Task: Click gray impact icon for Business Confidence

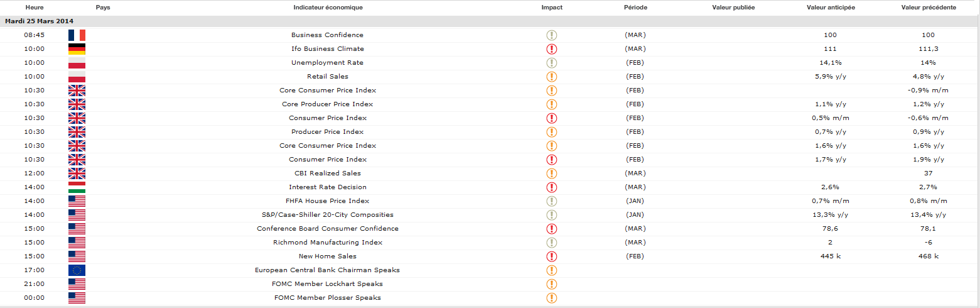Action: (x=552, y=35)
